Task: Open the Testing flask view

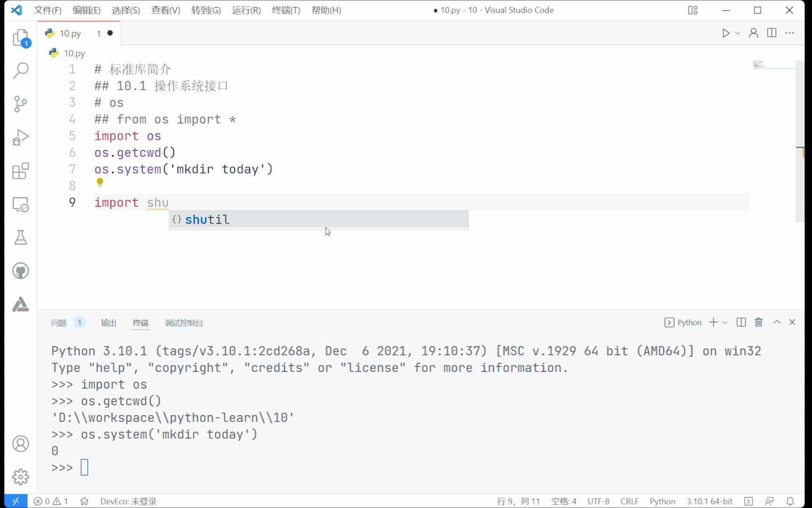Action: tap(21, 238)
